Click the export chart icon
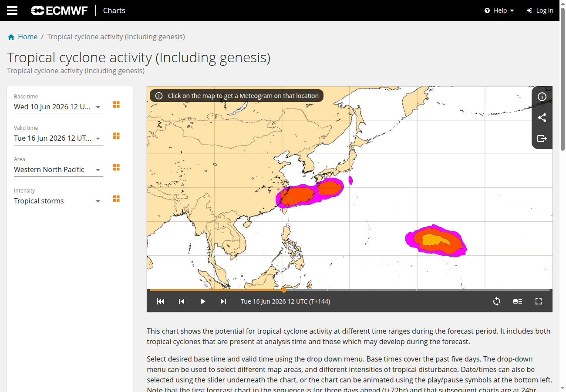 (x=542, y=139)
